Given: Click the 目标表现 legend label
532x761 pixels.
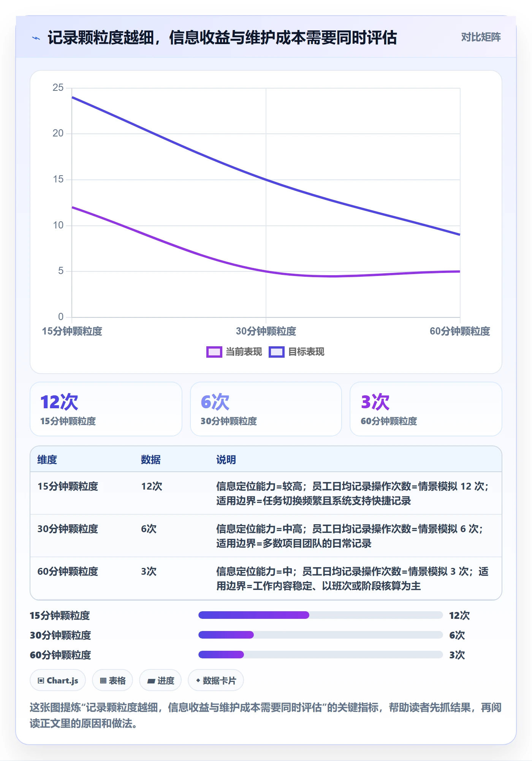Looking at the screenshot, I should click(306, 352).
